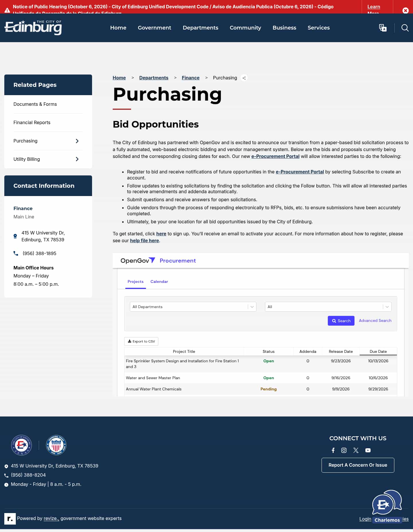Click Finance breadcrumb link
The height and width of the screenshot is (532, 413).
(x=190, y=78)
